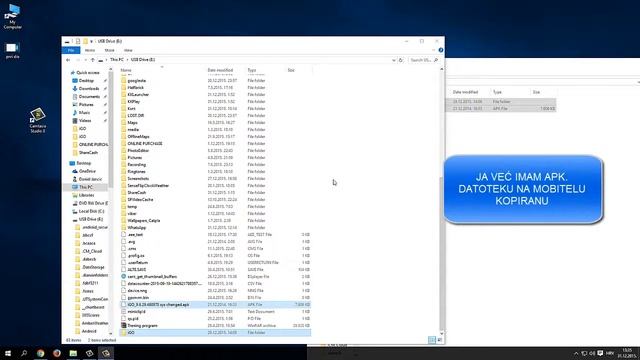640x360 pixels.
Task: Click the Explorer Back arrow
Action: [68, 60]
